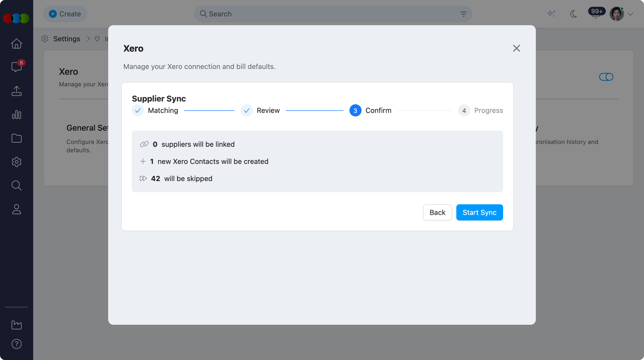Open the Home icon in sidebar
Screen dimensions: 644x360
click(x=17, y=44)
